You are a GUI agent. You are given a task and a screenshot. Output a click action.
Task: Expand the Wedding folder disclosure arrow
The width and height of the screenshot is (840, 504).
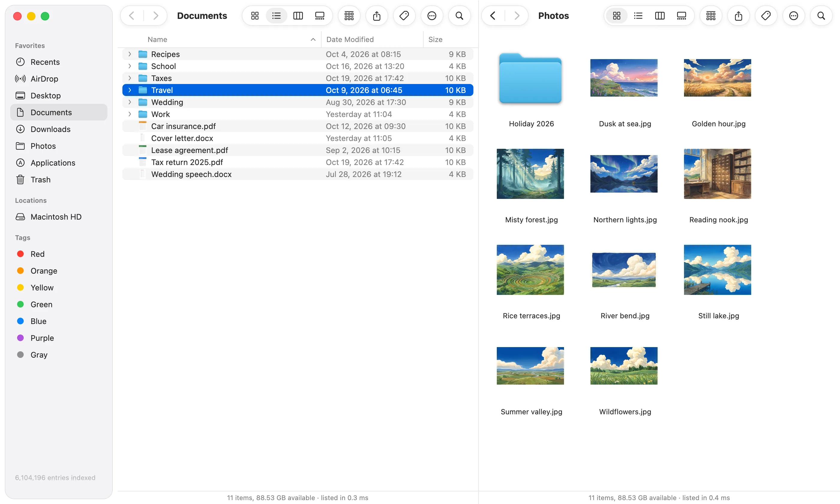pos(129,102)
